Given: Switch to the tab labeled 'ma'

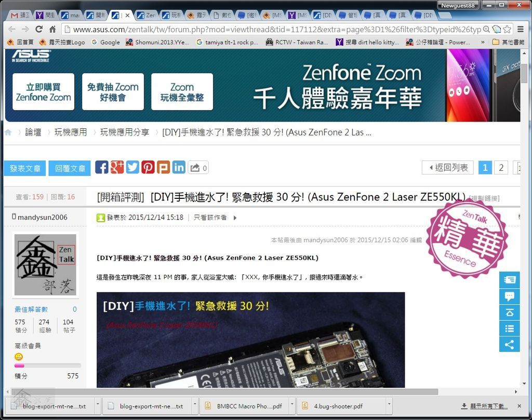Looking at the screenshot, I should [x=70, y=15].
